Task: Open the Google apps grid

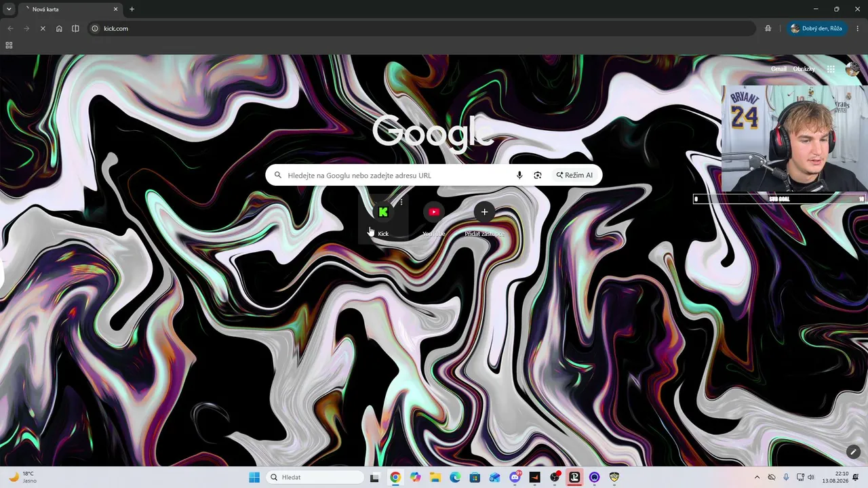Action: click(x=831, y=69)
